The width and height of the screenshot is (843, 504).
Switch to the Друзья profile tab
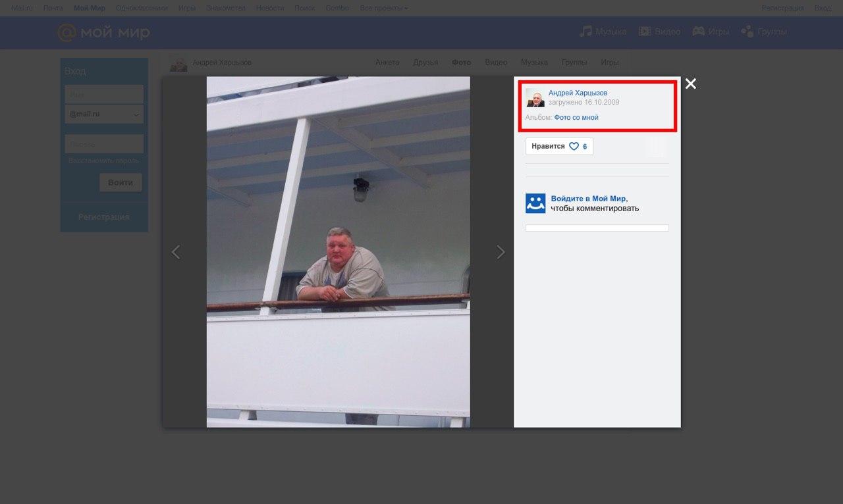425,63
